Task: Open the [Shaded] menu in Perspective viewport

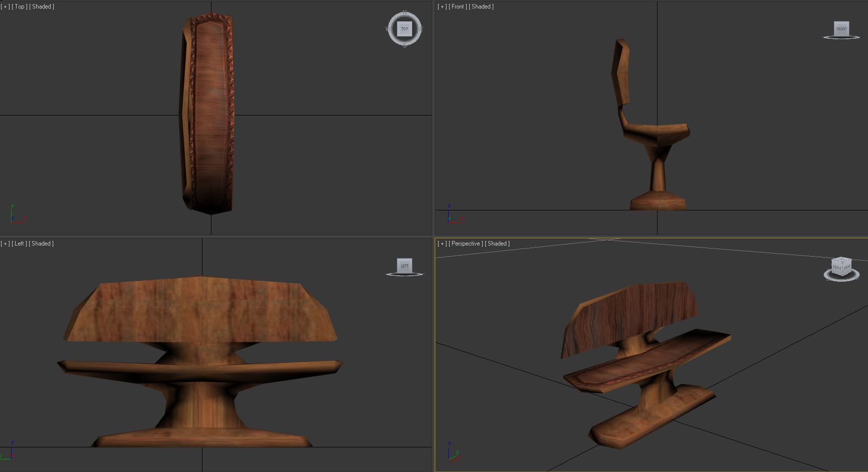Action: (498, 244)
